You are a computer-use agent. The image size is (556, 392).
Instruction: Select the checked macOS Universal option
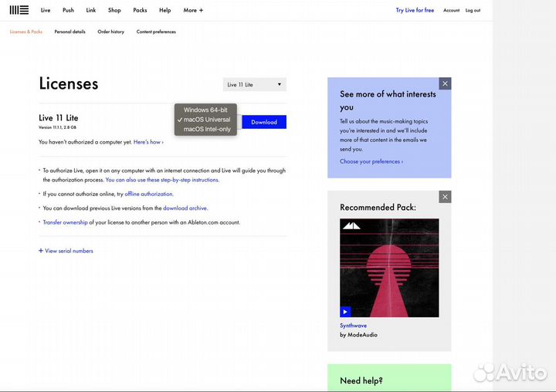coord(207,120)
